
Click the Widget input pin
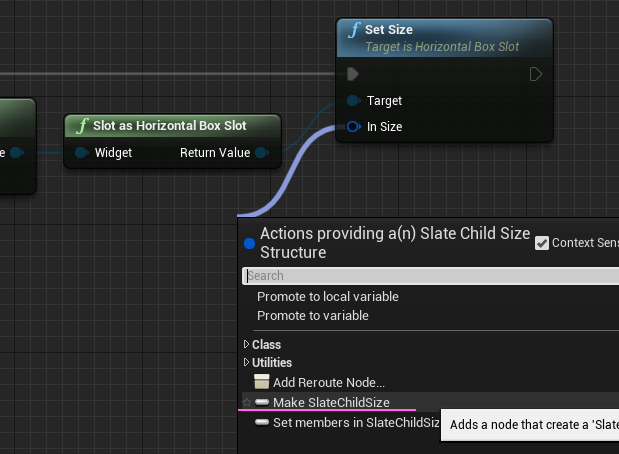click(x=81, y=153)
